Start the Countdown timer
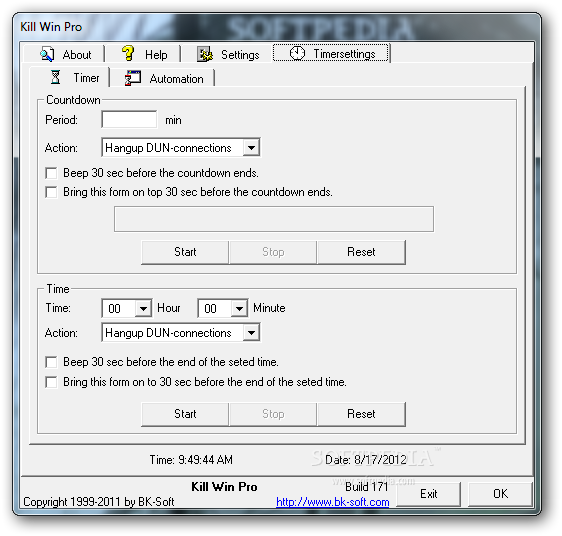 click(185, 252)
